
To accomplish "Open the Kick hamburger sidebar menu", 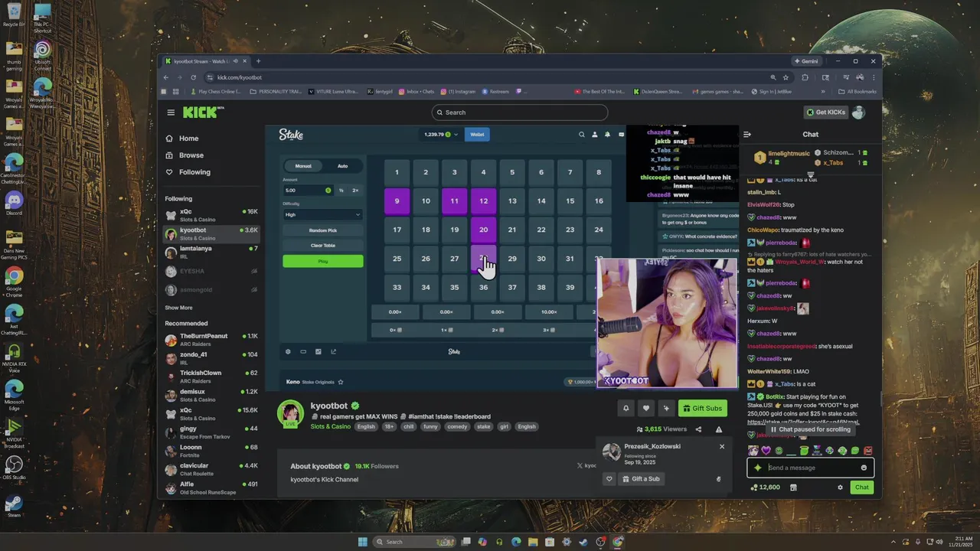I will (x=171, y=112).
